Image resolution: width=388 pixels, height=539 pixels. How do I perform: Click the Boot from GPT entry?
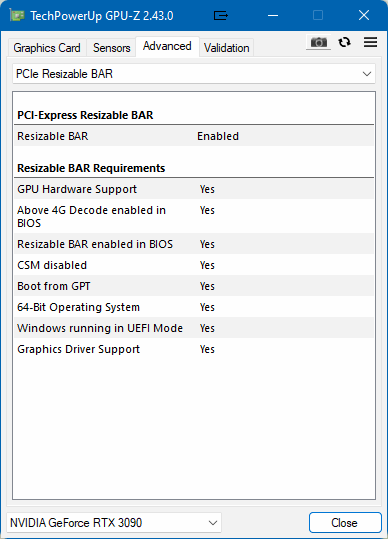point(194,286)
